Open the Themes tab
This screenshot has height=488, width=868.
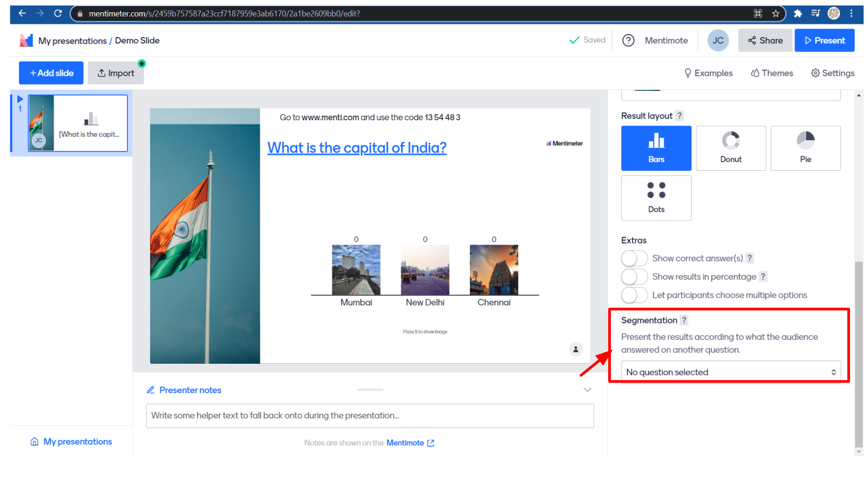772,73
